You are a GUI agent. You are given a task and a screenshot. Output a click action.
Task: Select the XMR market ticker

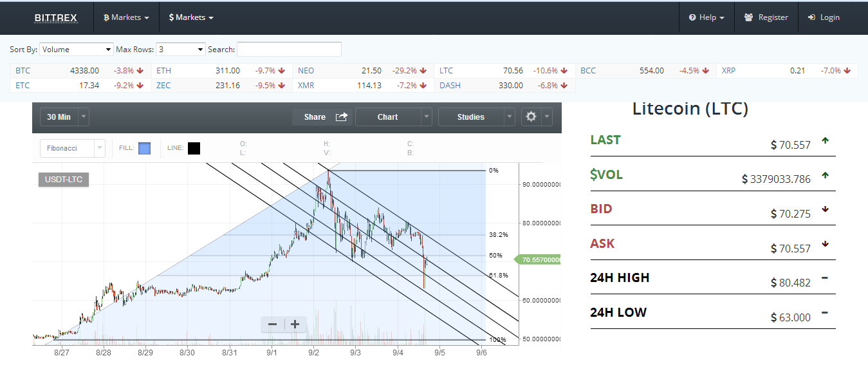(x=364, y=85)
